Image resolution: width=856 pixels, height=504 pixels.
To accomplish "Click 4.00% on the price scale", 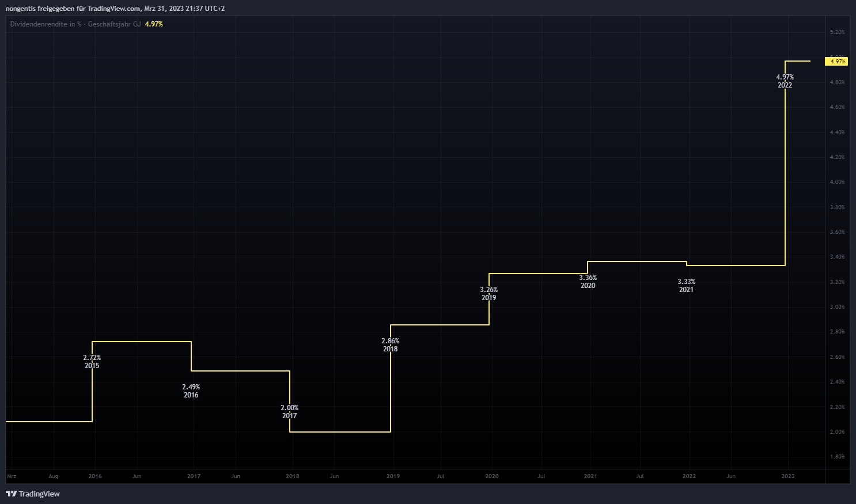I will [x=837, y=182].
